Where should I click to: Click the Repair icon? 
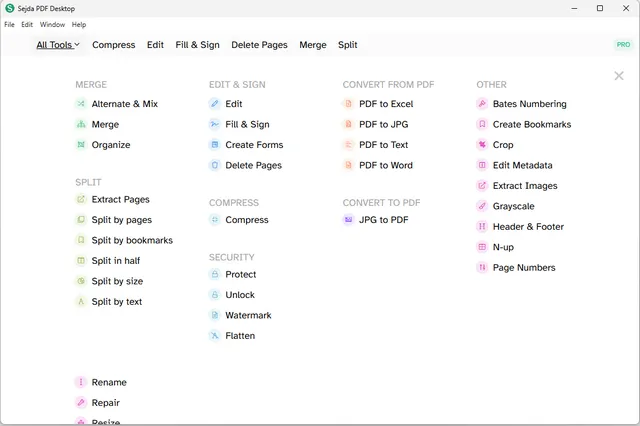[x=81, y=403]
